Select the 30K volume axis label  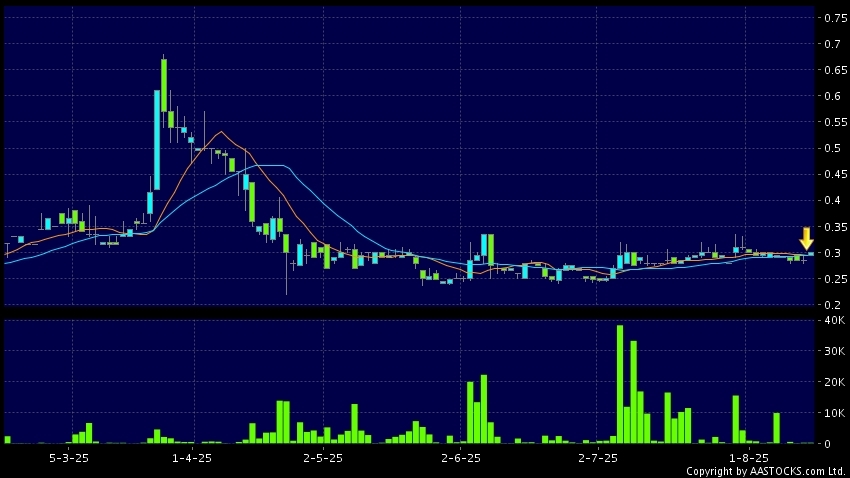point(834,351)
